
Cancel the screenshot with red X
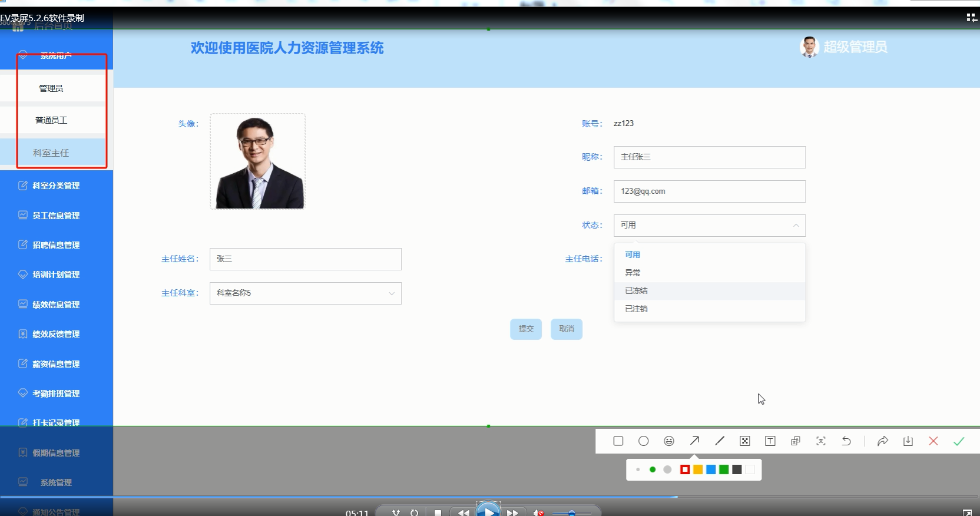point(933,441)
